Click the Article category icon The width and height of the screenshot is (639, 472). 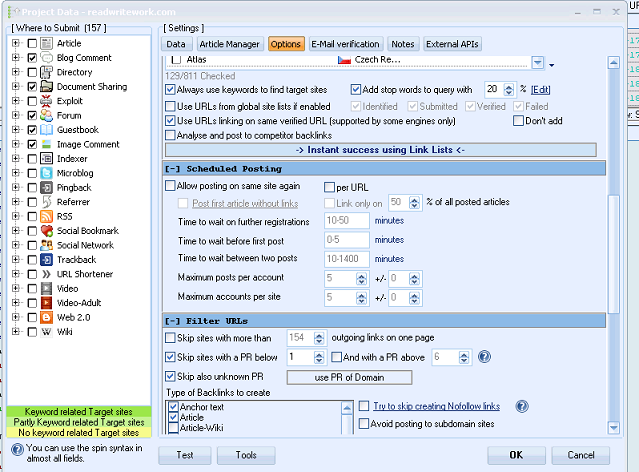click(46, 43)
